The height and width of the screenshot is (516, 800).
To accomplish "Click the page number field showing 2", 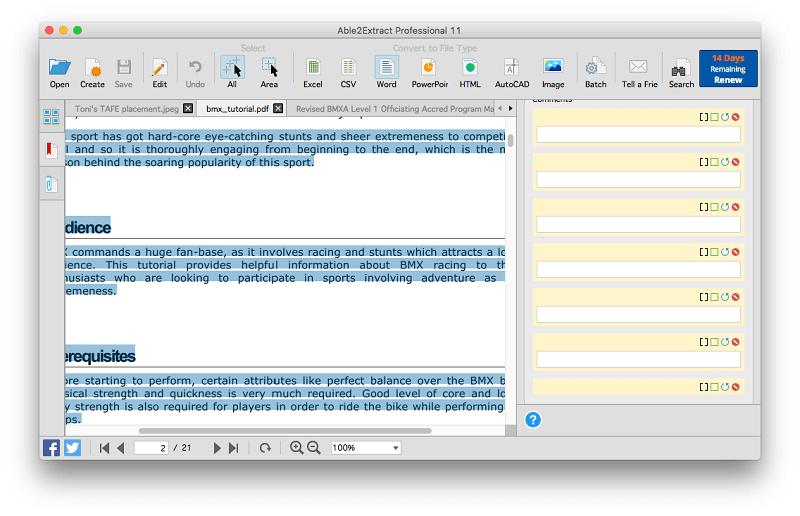I will coord(151,448).
